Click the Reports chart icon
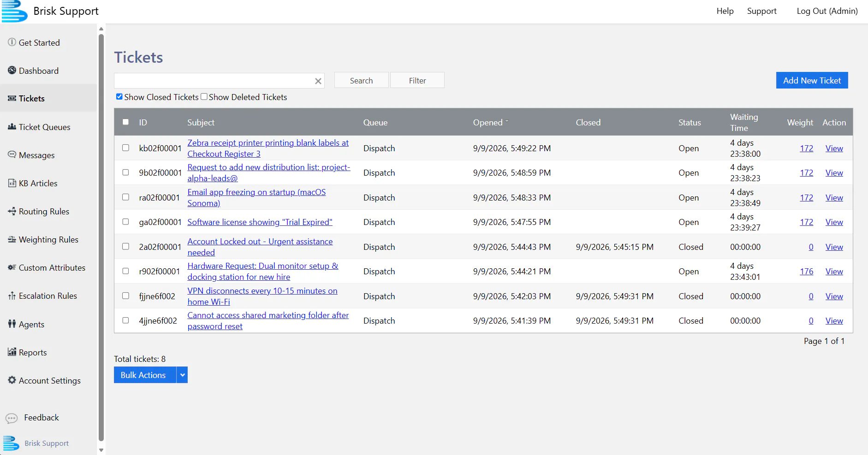868x455 pixels. click(12, 352)
